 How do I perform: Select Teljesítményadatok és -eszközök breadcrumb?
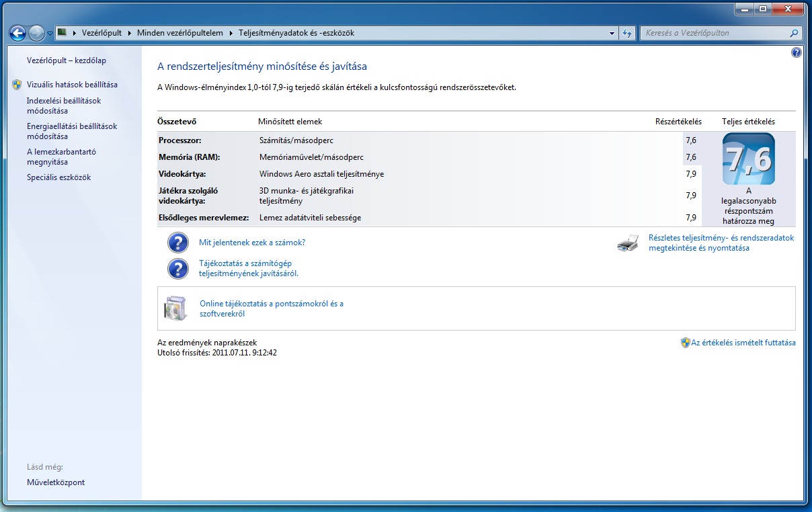(296, 32)
